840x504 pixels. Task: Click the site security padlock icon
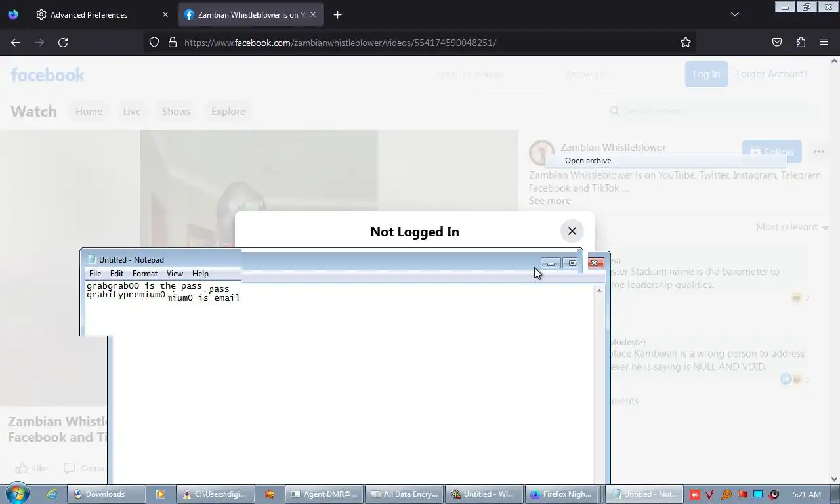coord(173,42)
